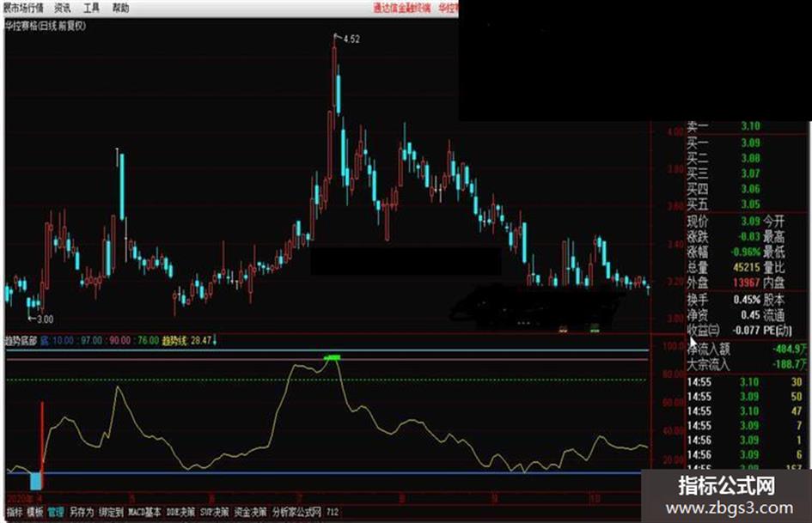Open the 资讯 menu
Viewport: 812px width, 523px height.
[x=63, y=8]
